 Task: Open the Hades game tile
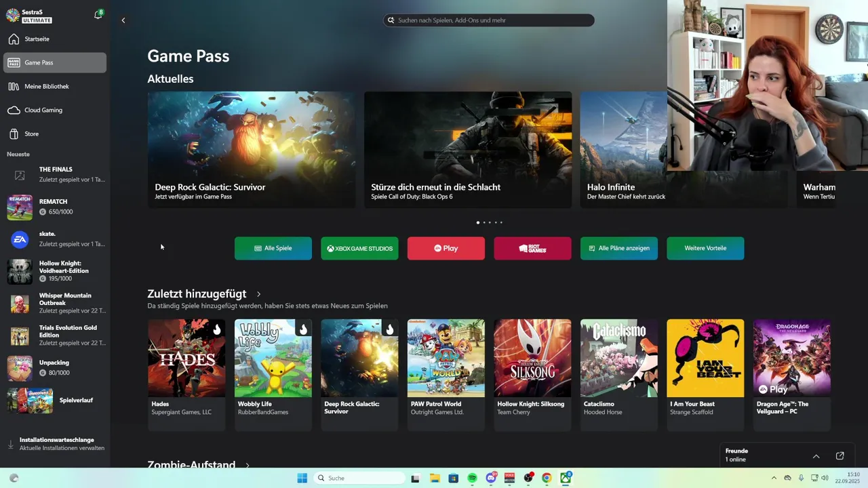[x=186, y=375]
